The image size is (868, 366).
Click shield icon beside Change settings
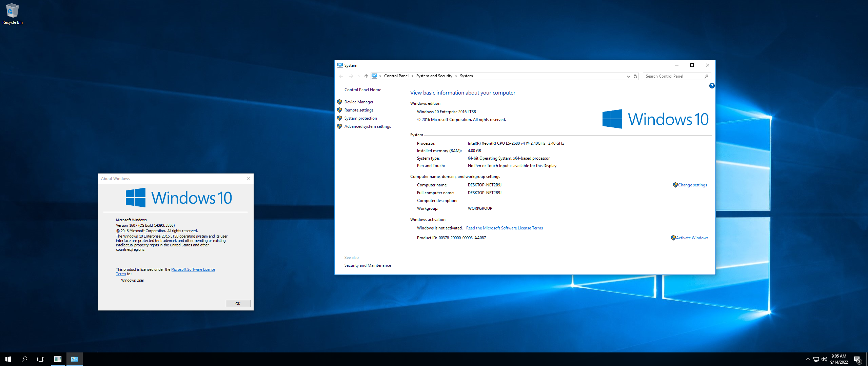[675, 185]
